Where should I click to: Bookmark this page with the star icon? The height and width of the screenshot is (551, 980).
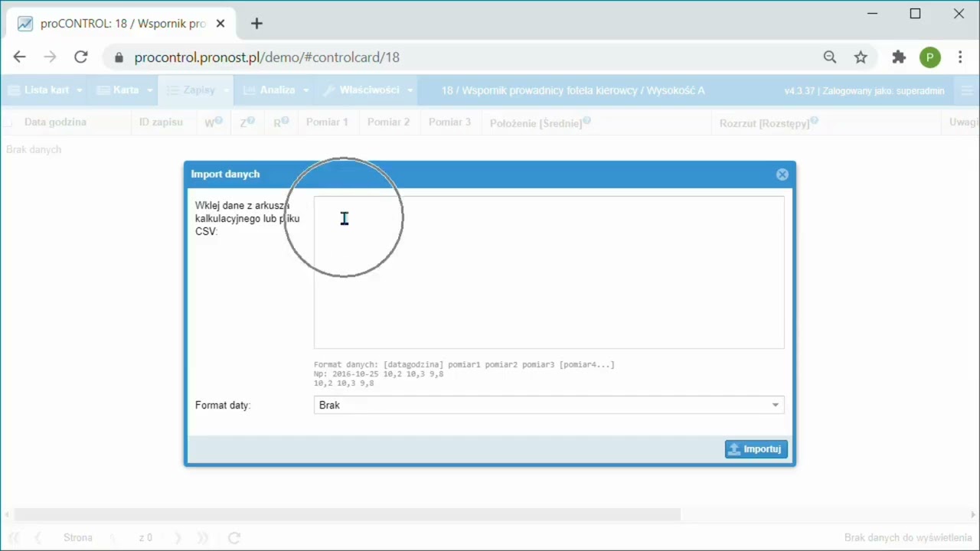coord(861,57)
